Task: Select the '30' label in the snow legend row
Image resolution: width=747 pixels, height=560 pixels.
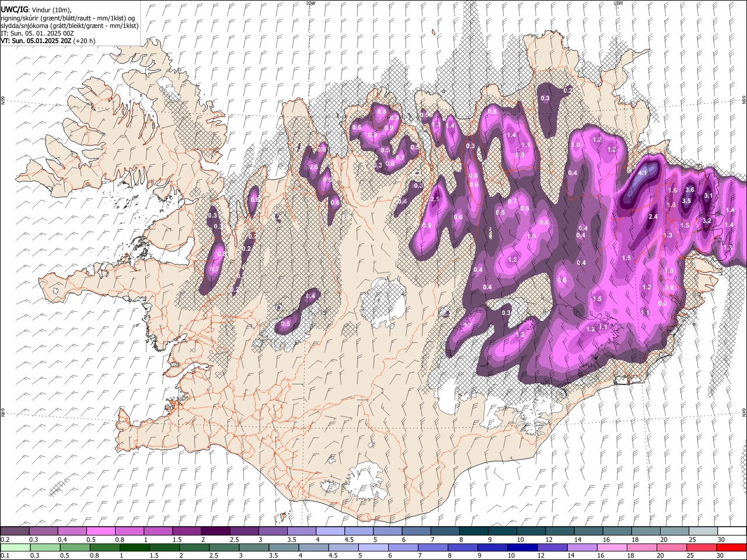Action: [x=721, y=540]
